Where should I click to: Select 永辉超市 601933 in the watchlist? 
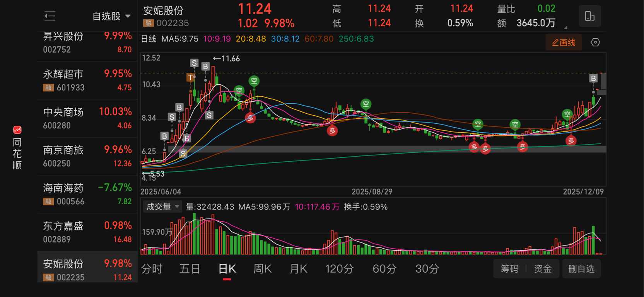[x=87, y=80]
